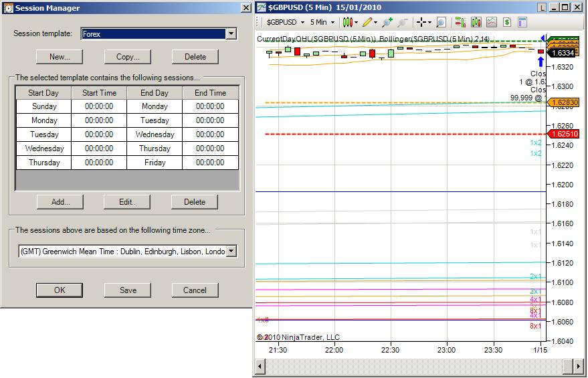Screen dimensions: 588x378
Task: Open the data box magnifier icon
Action: pyautogui.click(x=441, y=22)
